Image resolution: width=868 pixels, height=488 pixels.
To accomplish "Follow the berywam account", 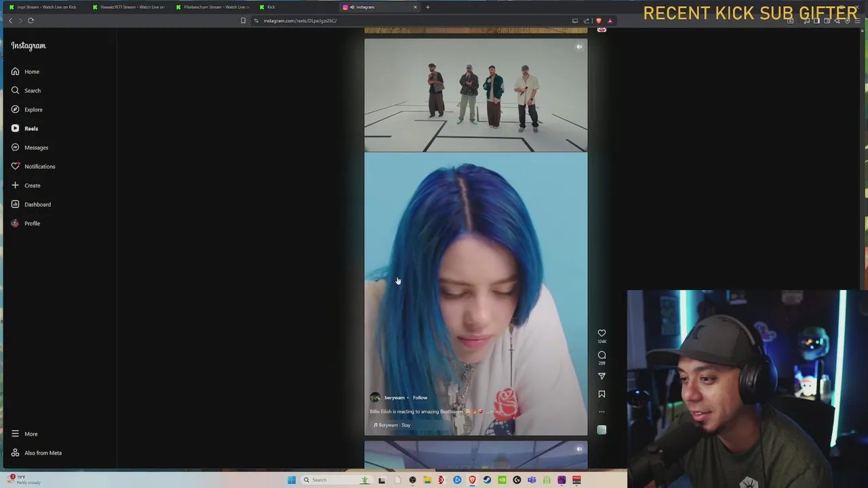I will coord(420,398).
